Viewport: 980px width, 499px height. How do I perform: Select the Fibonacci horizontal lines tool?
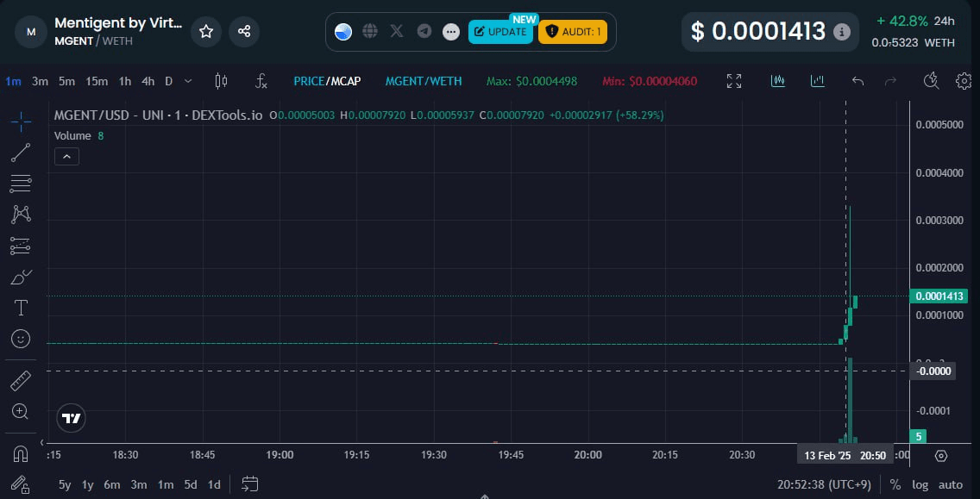[21, 184]
